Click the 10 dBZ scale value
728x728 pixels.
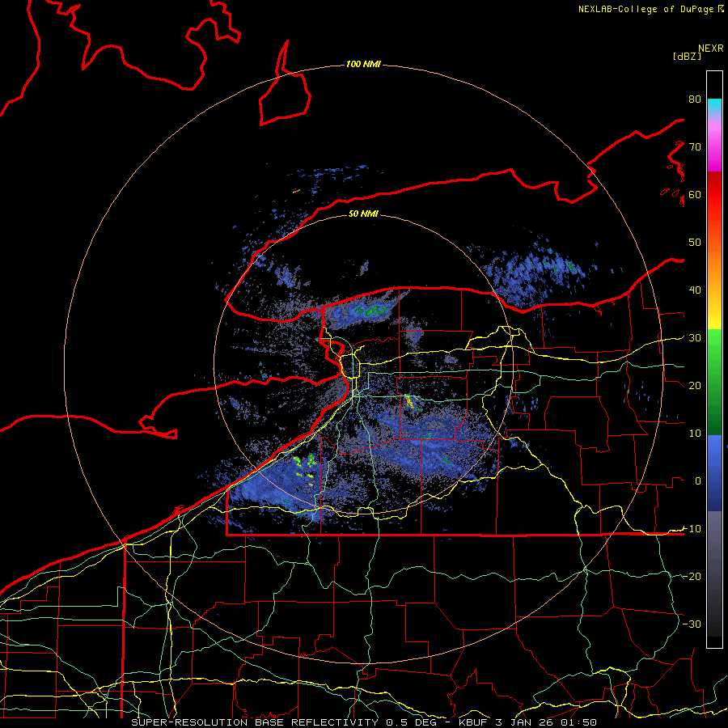click(x=695, y=434)
